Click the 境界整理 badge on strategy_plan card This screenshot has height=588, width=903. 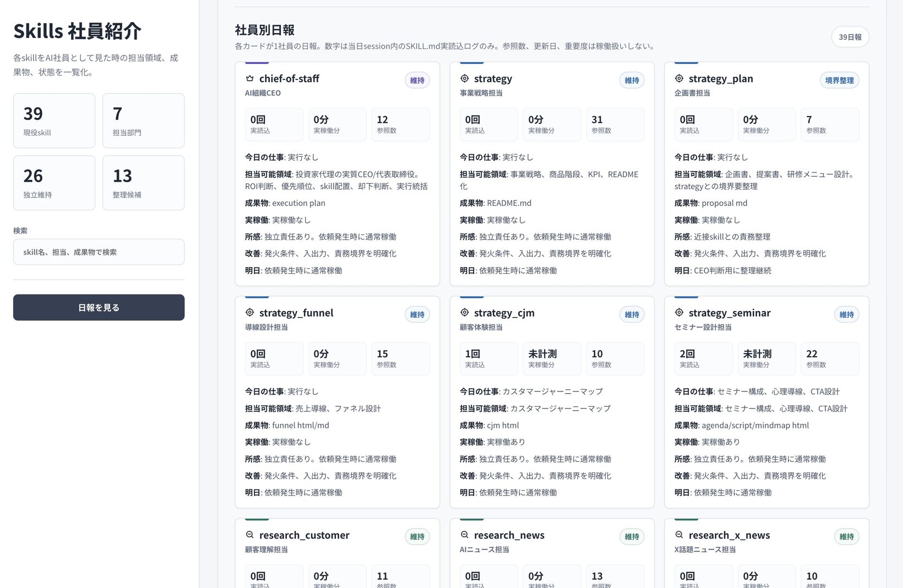click(x=840, y=80)
